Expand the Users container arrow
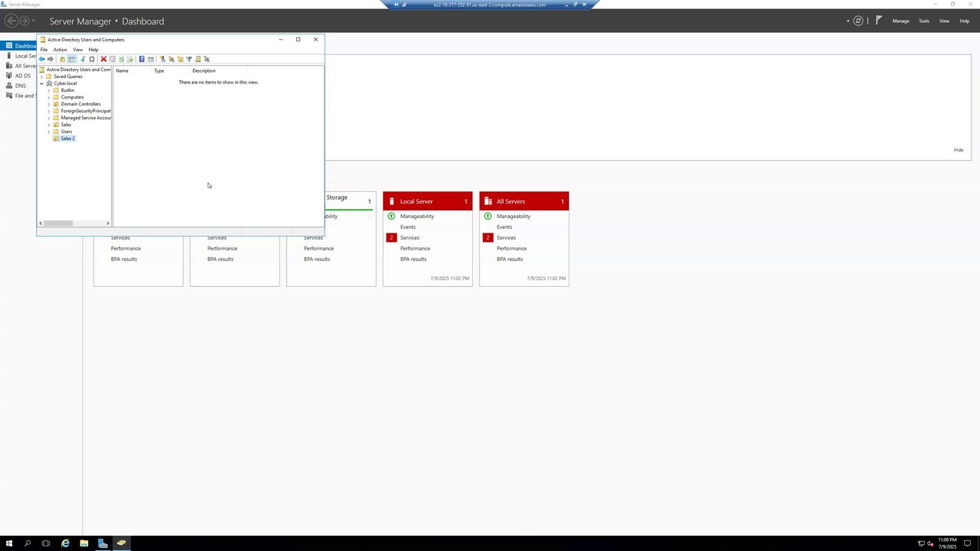 pos(49,132)
